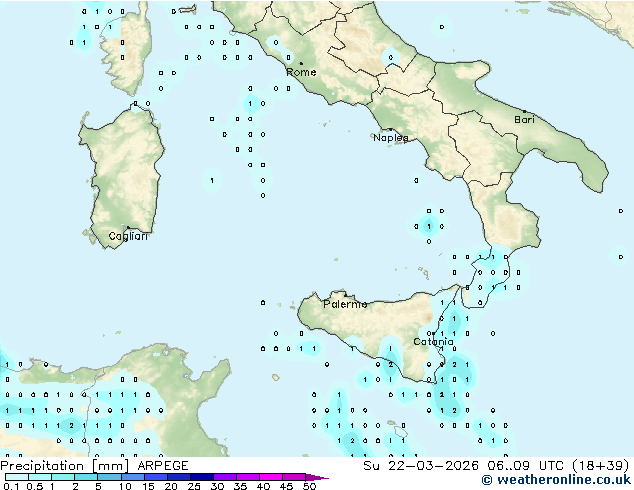634x490 pixels.
Task: Click the Catania city label
Action: pos(433,342)
